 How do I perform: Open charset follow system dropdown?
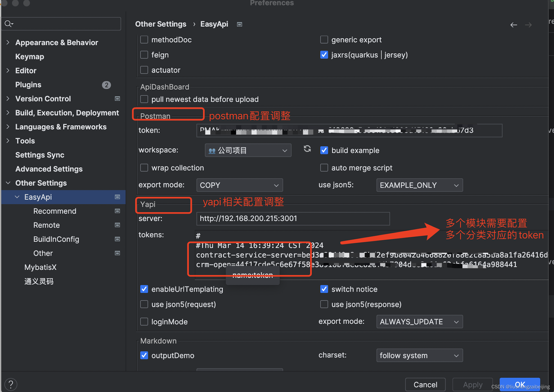click(x=419, y=355)
